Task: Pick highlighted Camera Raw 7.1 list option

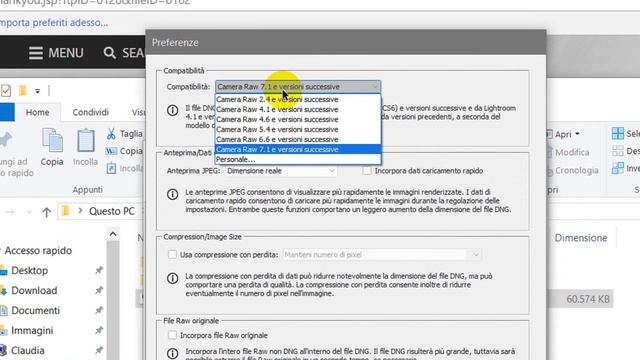Action: (x=298, y=149)
